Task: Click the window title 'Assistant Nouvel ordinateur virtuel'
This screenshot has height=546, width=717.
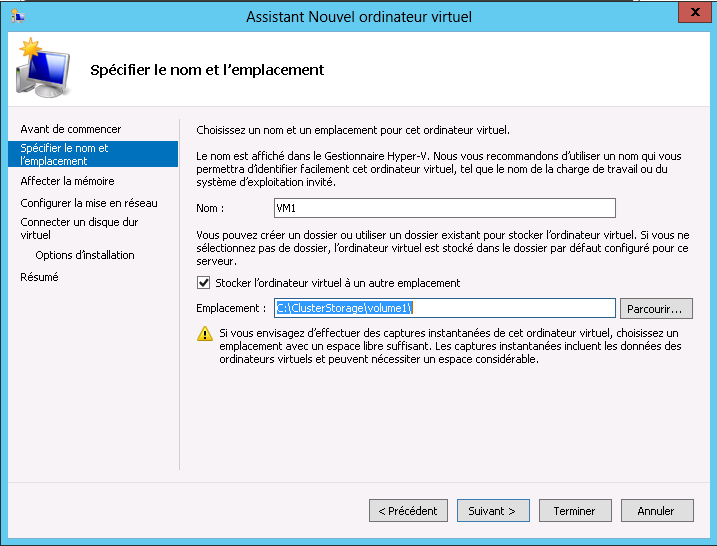Action: tap(359, 17)
